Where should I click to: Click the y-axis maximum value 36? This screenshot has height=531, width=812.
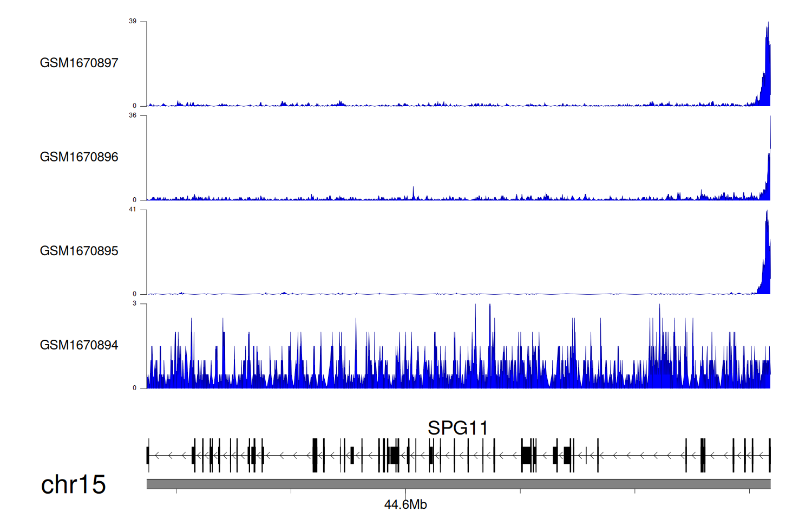(x=133, y=115)
